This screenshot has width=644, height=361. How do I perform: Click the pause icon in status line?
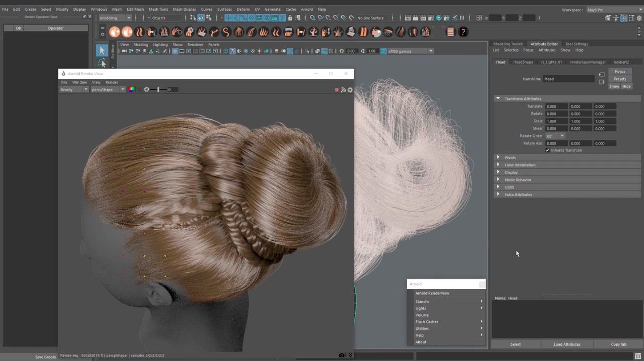coord(462,18)
